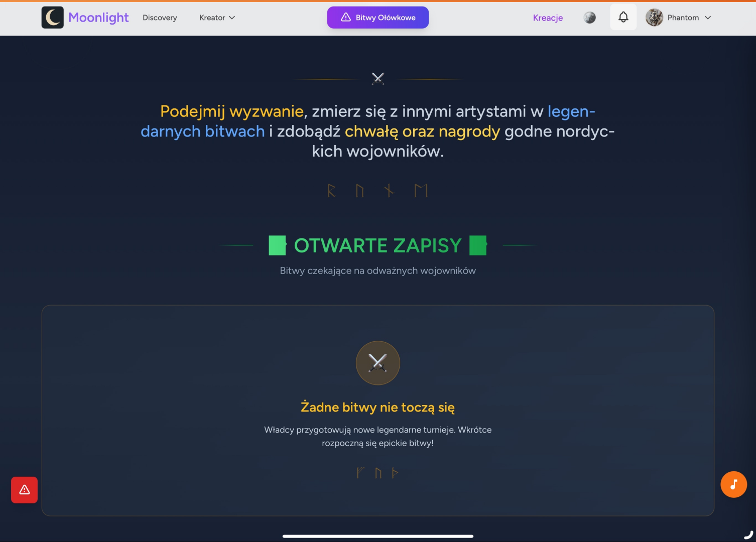Viewport: 756px width, 542px height.
Task: Go to the Discovery page
Action: pyautogui.click(x=160, y=18)
